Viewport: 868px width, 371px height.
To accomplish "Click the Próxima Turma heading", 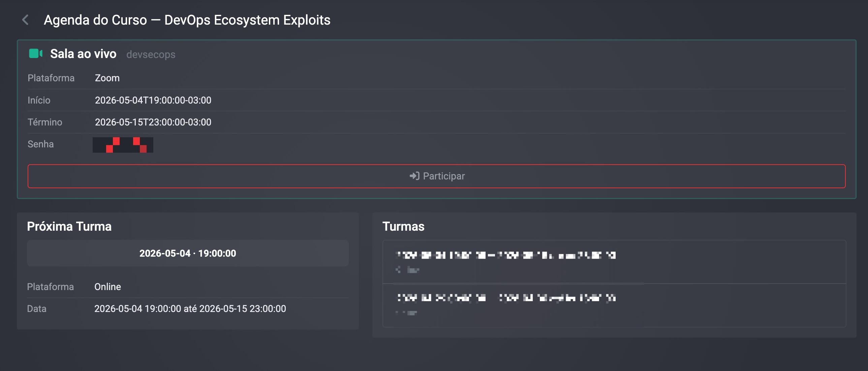I will pyautogui.click(x=69, y=226).
